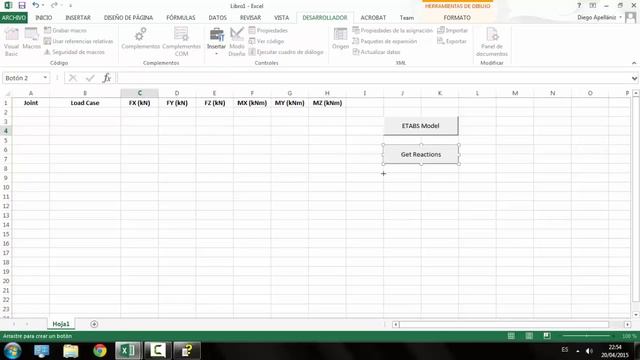Open Chrome from the taskbar

click(x=100, y=351)
